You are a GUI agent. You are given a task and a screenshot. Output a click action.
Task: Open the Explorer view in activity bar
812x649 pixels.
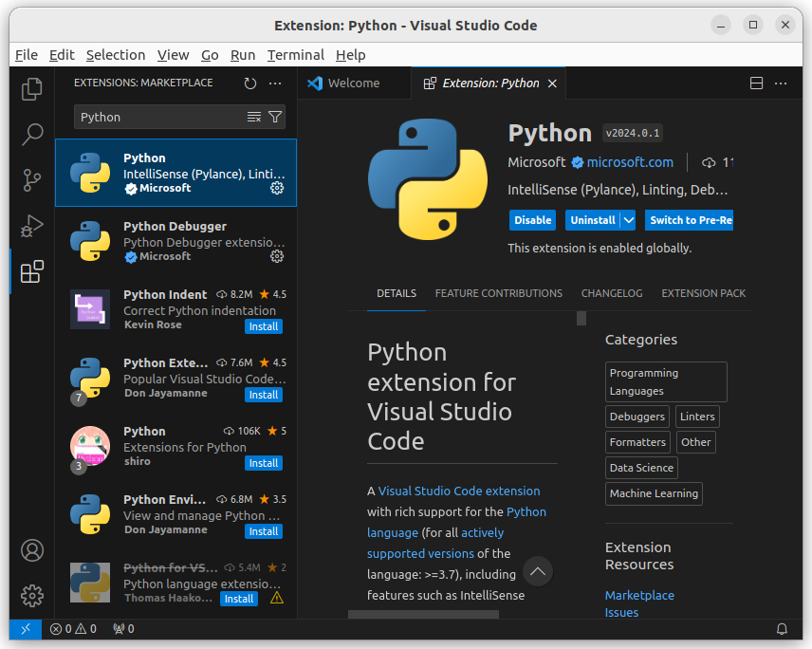pos(32,89)
